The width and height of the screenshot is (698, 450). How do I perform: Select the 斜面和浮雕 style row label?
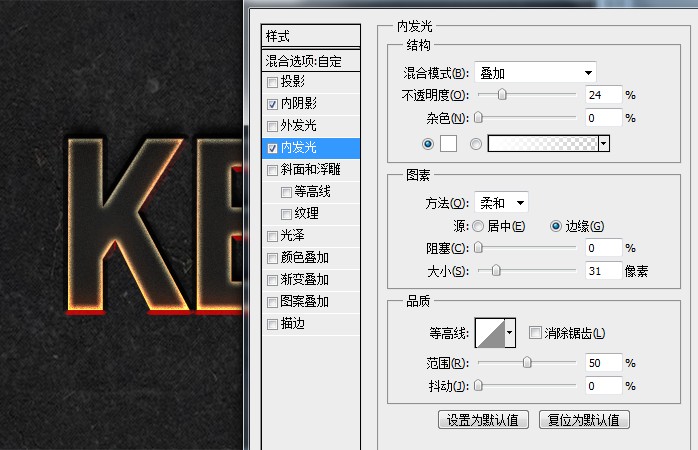point(310,170)
